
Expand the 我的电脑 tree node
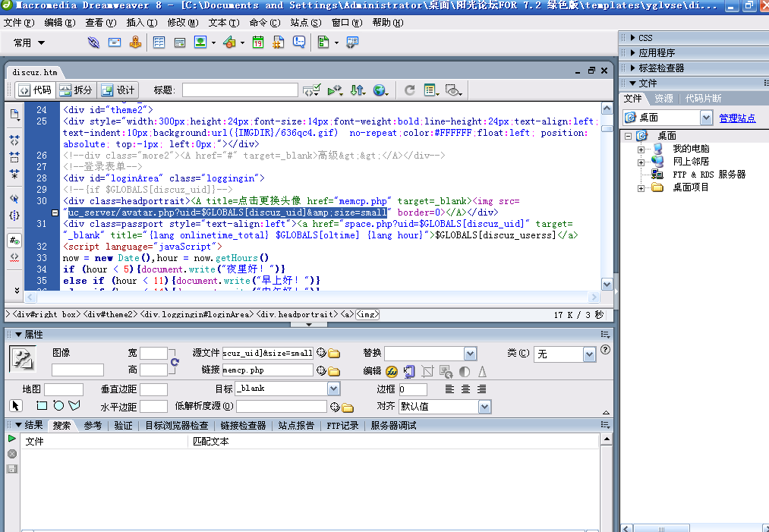click(x=641, y=150)
